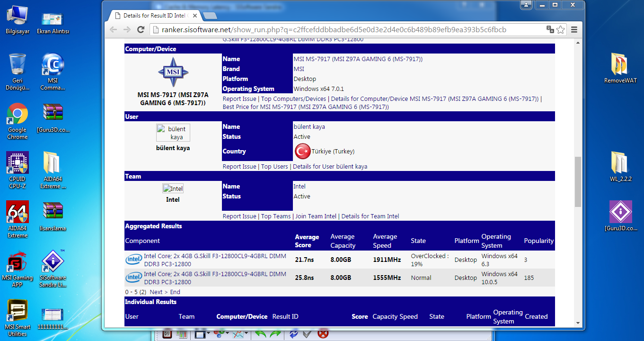The height and width of the screenshot is (341, 644).
Task: Click the bülent kaya avatar placeholder
Action: [173, 133]
